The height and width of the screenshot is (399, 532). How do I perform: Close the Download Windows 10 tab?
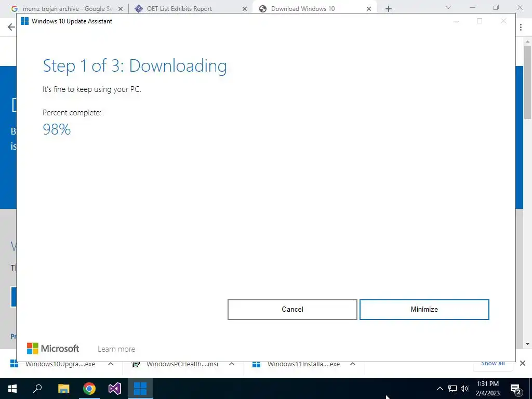coord(369,9)
